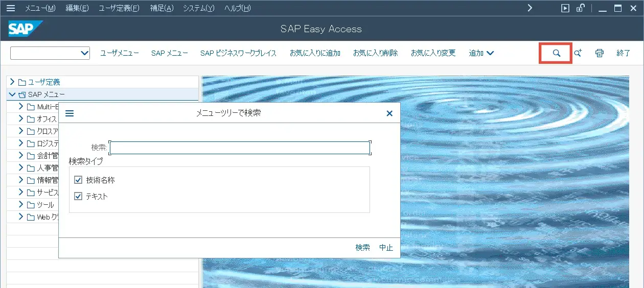
Task: Uncheck the テキスト checkbox
Action: point(78,196)
